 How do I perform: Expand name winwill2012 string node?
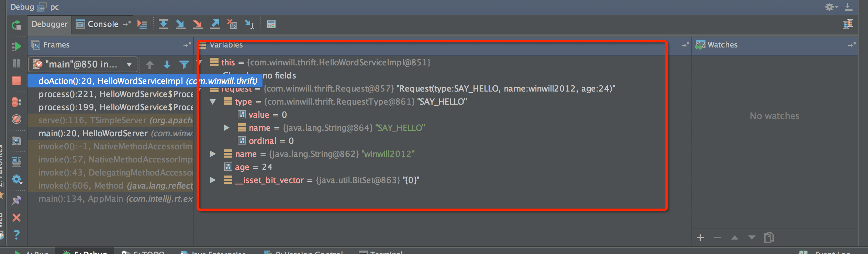pyautogui.click(x=213, y=154)
